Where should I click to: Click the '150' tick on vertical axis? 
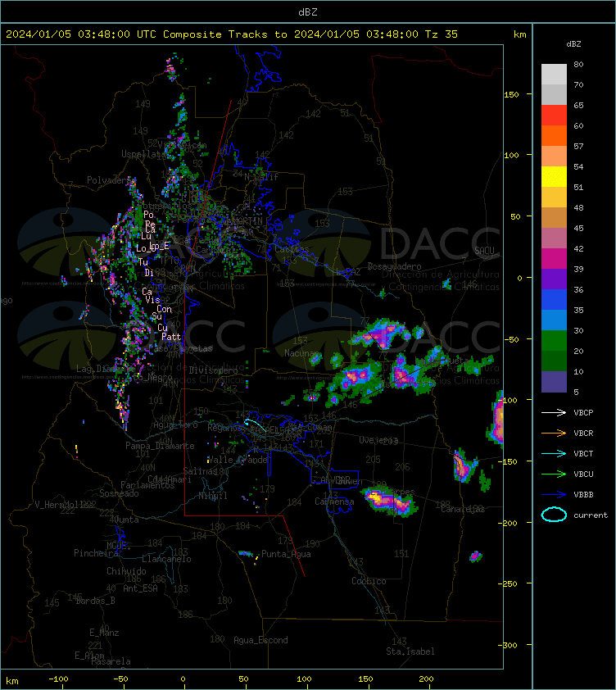[x=511, y=94]
